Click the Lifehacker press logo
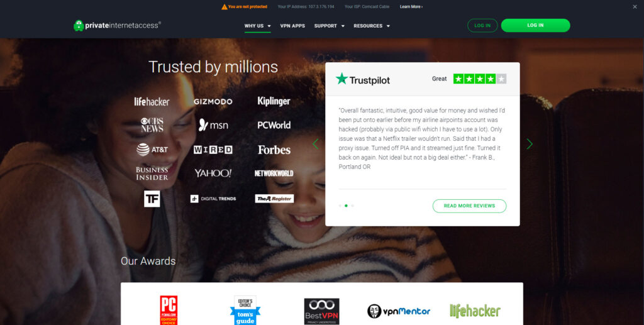Viewport: 644px width, 325px height. pyautogui.click(x=152, y=101)
